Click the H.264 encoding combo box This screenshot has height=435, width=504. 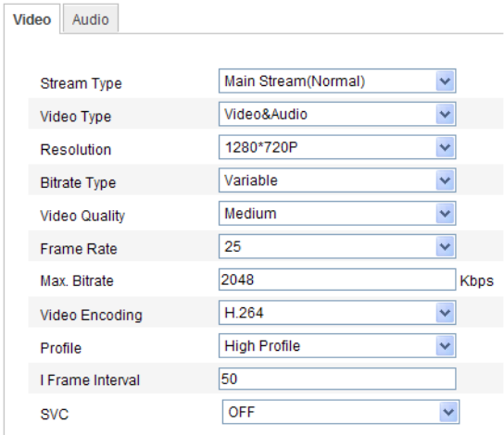pos(337,312)
